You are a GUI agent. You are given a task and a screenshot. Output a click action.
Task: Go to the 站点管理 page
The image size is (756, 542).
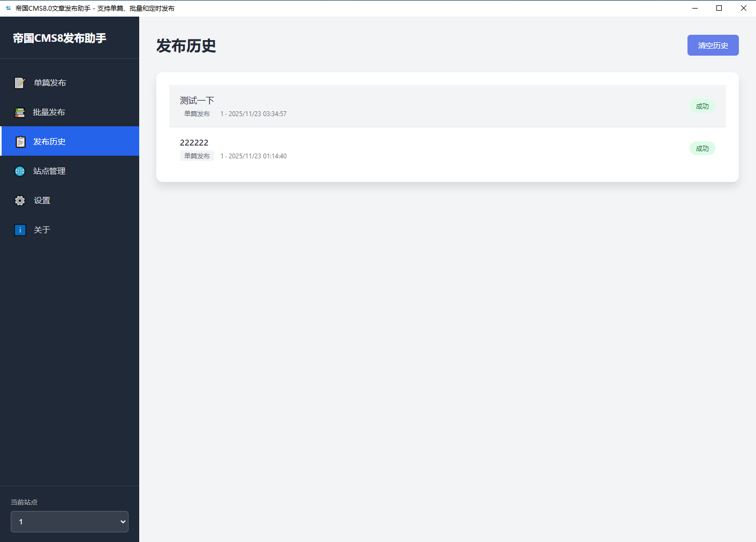point(49,171)
